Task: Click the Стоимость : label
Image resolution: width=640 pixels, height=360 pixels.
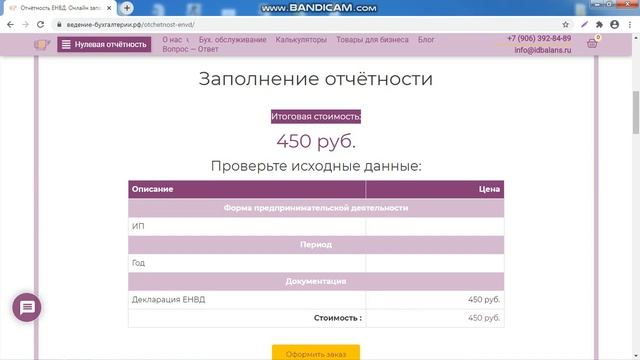Action: coord(338,318)
